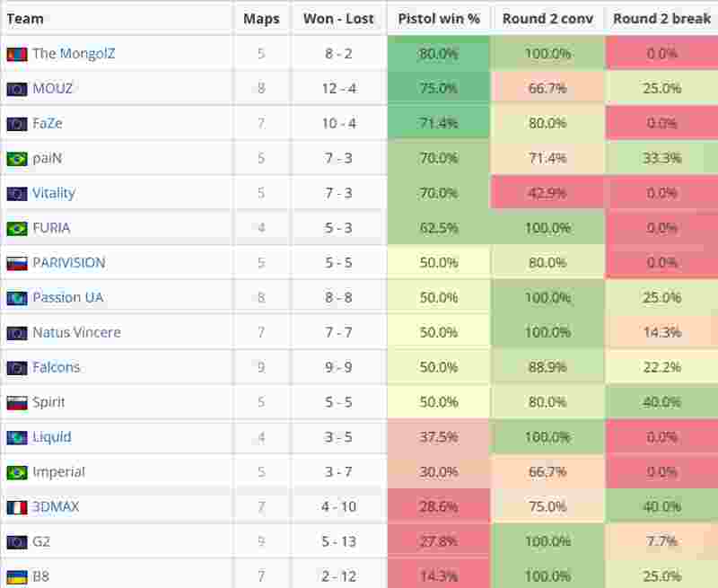Open the Vitality team link

[54, 194]
